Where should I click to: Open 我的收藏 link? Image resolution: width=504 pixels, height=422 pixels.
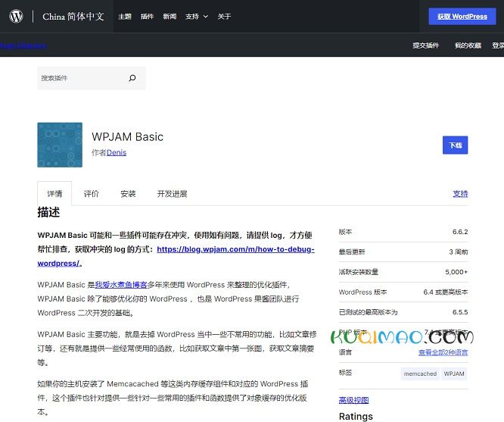[468, 45]
